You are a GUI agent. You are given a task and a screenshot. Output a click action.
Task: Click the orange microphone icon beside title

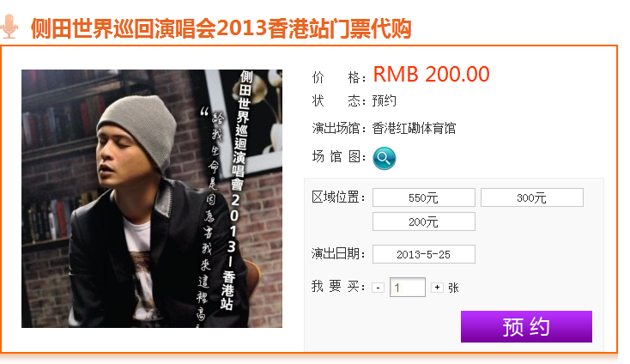9,27
